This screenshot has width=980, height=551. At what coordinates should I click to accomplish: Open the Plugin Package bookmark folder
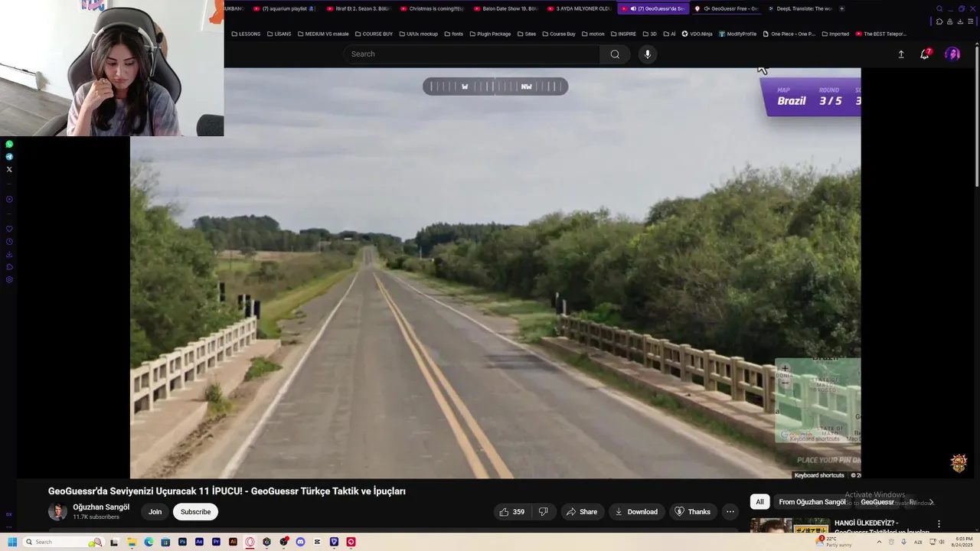point(490,34)
